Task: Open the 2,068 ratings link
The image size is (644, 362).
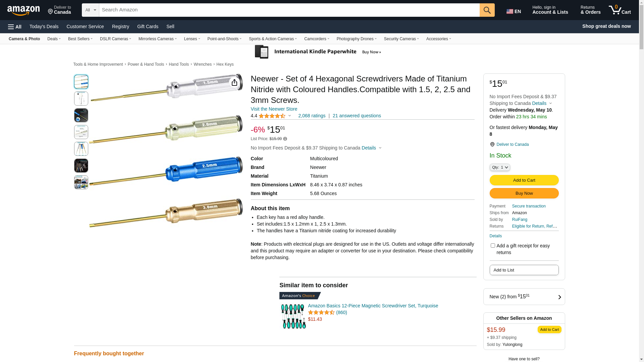Action: pyautogui.click(x=312, y=116)
